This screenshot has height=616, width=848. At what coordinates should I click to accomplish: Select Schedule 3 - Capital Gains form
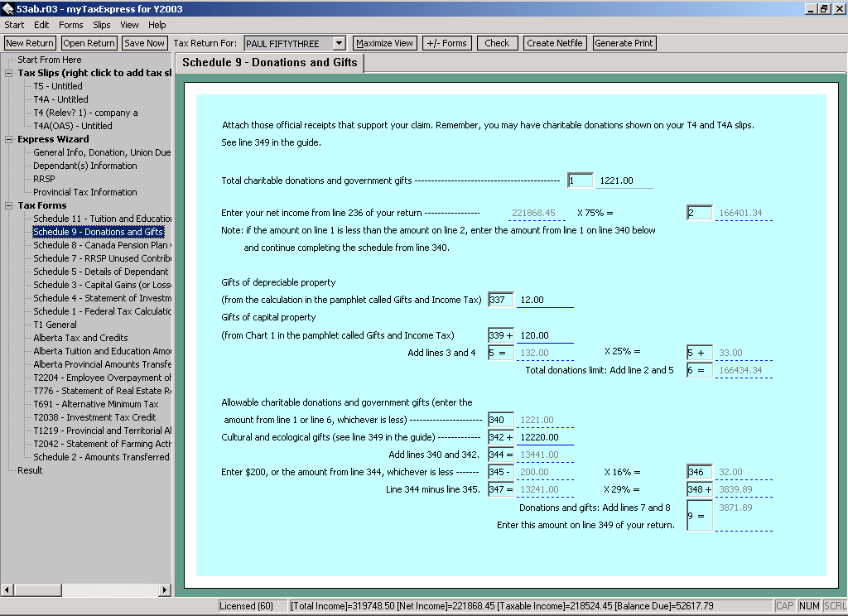point(101,285)
